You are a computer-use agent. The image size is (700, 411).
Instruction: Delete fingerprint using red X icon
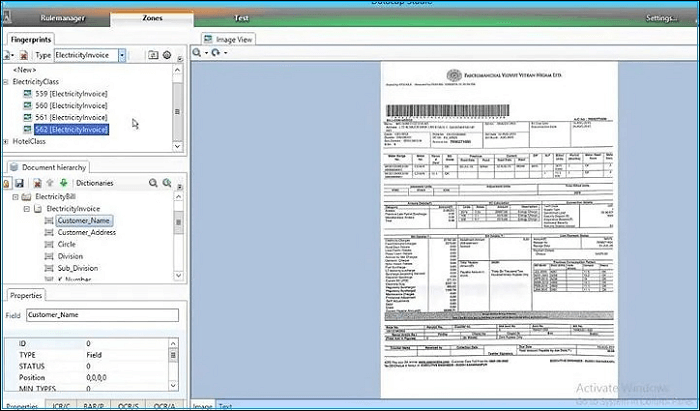[24, 55]
